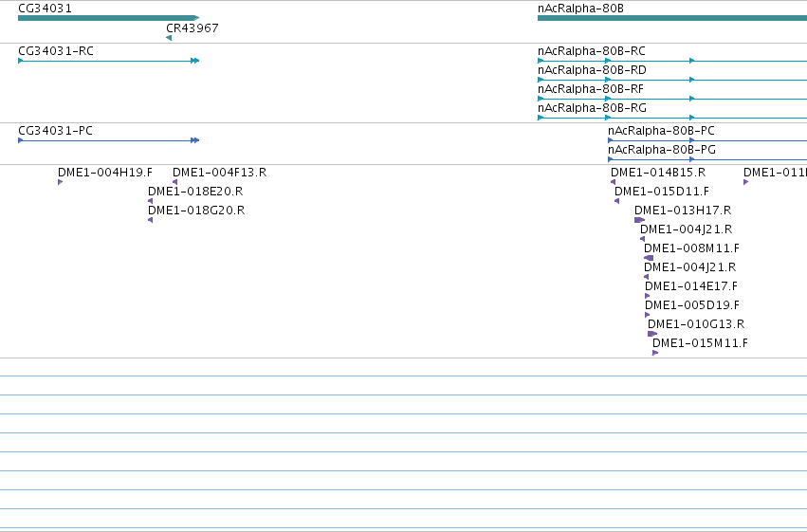Click the purple glyph under DME1-010G13.R
The height and width of the screenshot is (532, 807).
tap(652, 334)
